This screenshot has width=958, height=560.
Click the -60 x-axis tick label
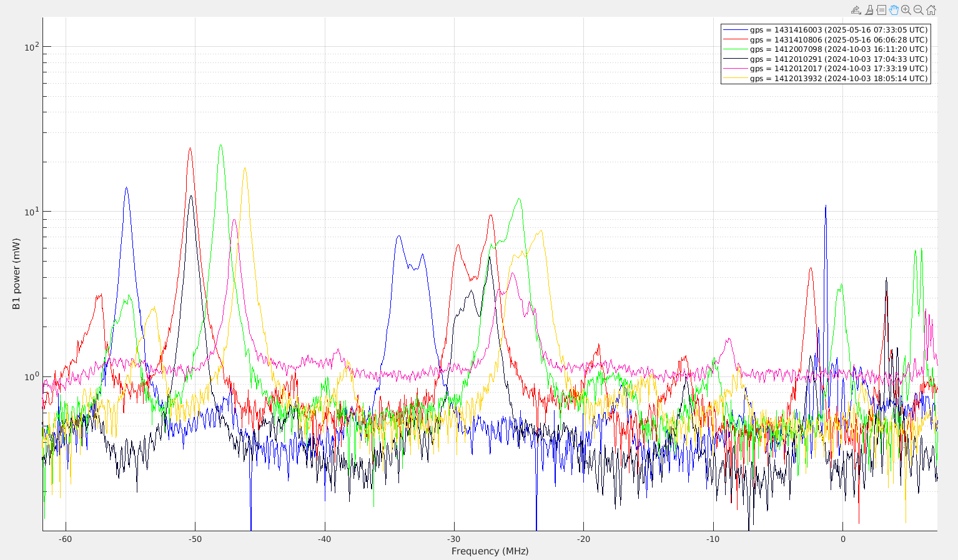(x=65, y=539)
